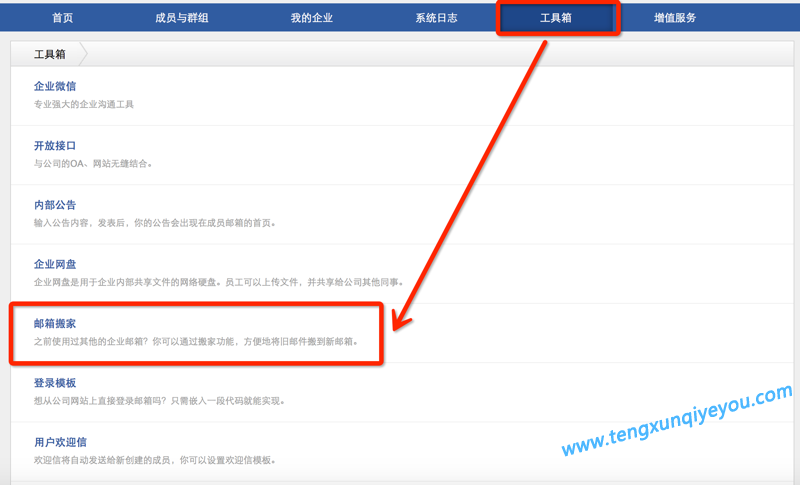Click the 登录模板 description about 嵌入一段代码
Screen dimensions: 800x485
pyautogui.click(x=160, y=401)
